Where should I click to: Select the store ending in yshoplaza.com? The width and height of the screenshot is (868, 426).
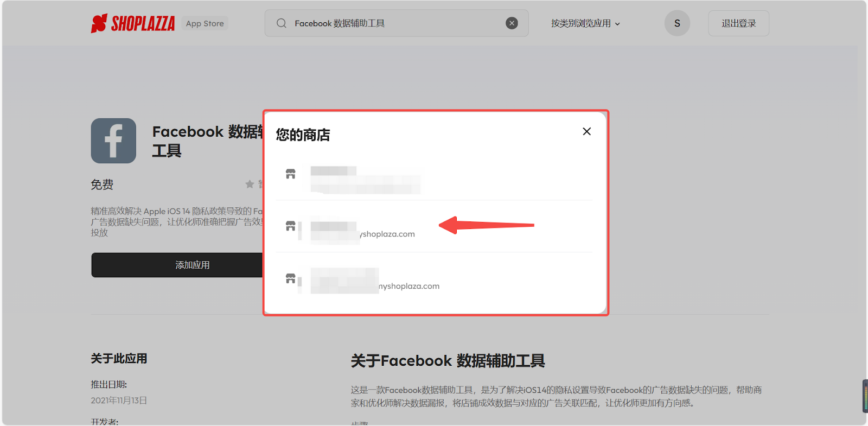pos(434,227)
